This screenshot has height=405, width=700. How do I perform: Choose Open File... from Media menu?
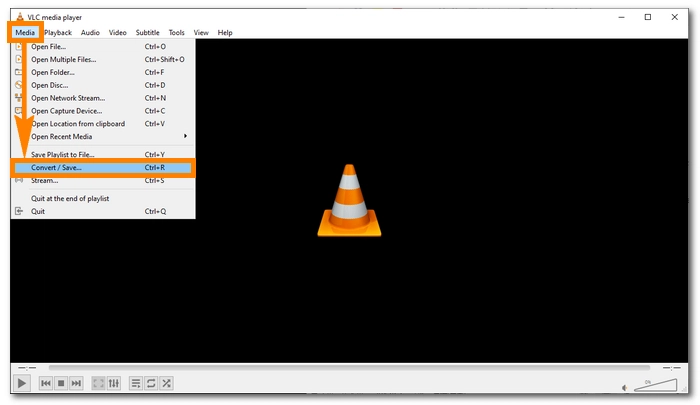coord(103,46)
